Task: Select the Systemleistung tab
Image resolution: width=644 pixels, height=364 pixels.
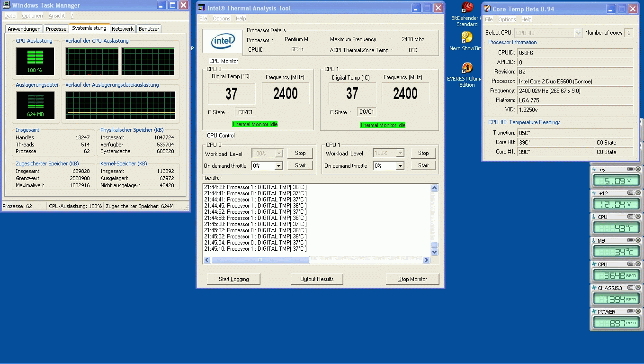Action: pyautogui.click(x=89, y=28)
